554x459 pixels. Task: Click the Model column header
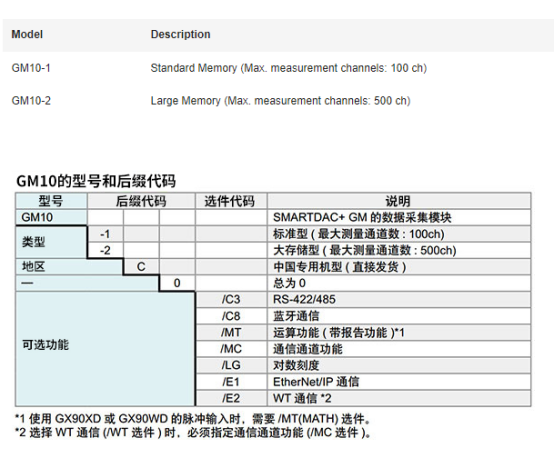click(x=27, y=34)
